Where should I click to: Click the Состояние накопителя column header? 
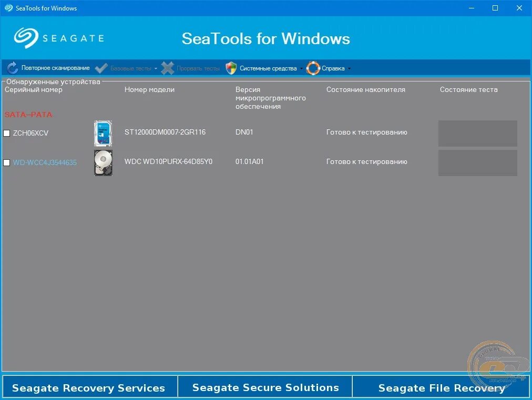click(x=366, y=89)
